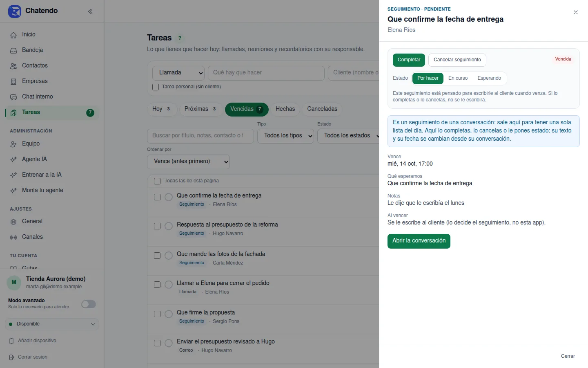Click Cerrar at the panel bottom

(x=568, y=356)
